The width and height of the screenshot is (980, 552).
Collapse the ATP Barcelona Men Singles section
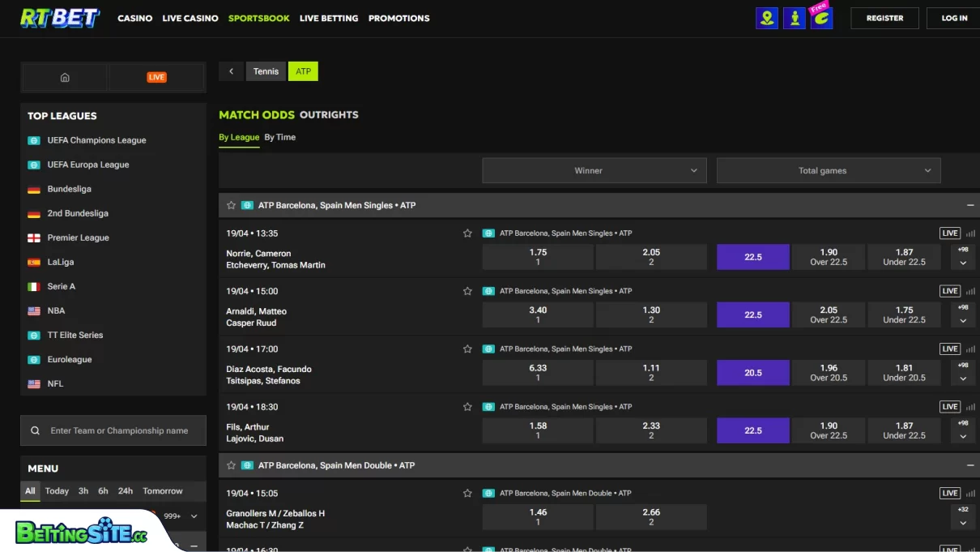pos(969,206)
